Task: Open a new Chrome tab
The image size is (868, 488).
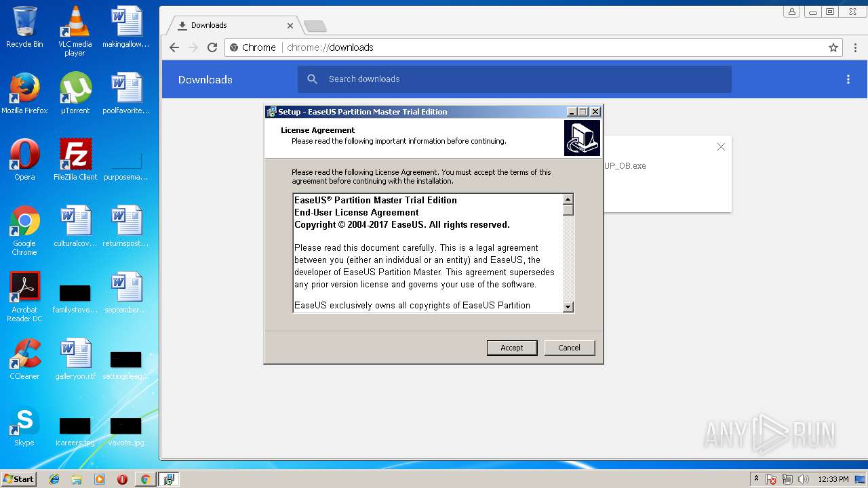Action: 315,26
